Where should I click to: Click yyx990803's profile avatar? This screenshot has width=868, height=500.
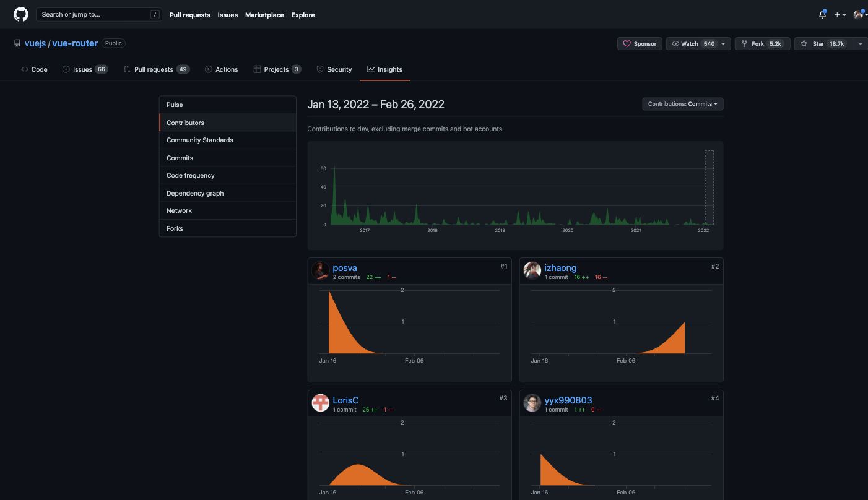pyautogui.click(x=532, y=403)
